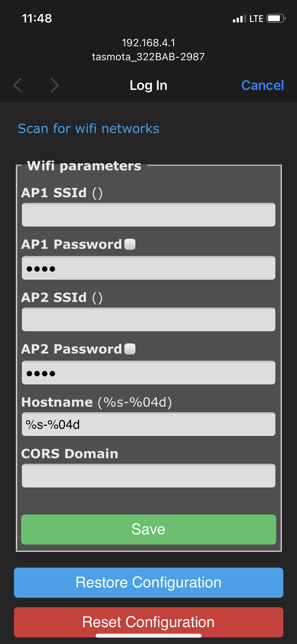Click Restore Configuration button
The image size is (297, 644).
148,583
